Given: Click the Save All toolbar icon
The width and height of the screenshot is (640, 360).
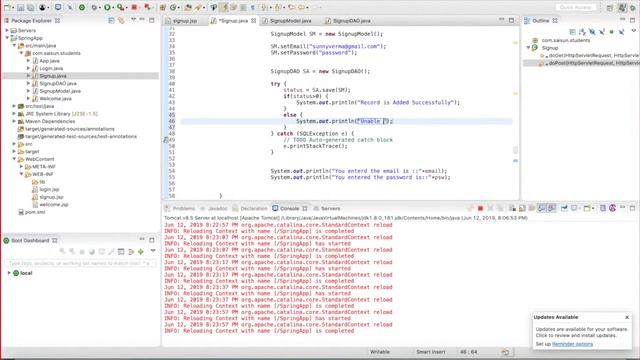Looking at the screenshot, I should [x=30, y=7].
